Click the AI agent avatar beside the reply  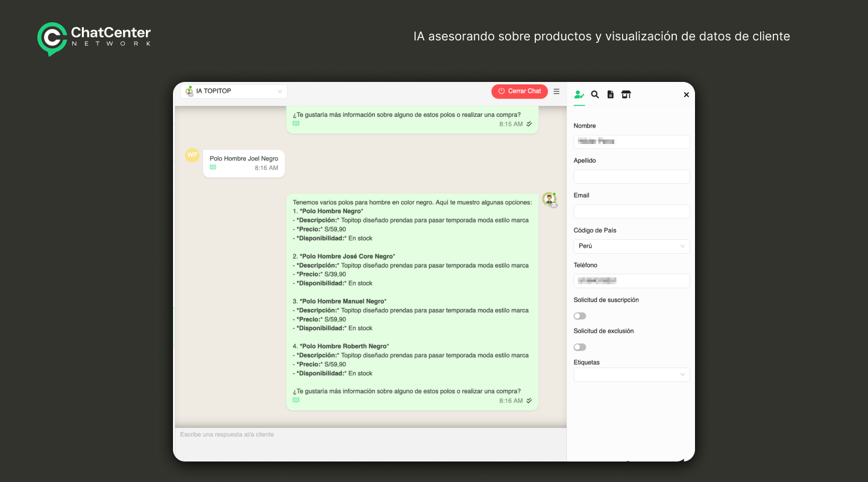pos(549,199)
